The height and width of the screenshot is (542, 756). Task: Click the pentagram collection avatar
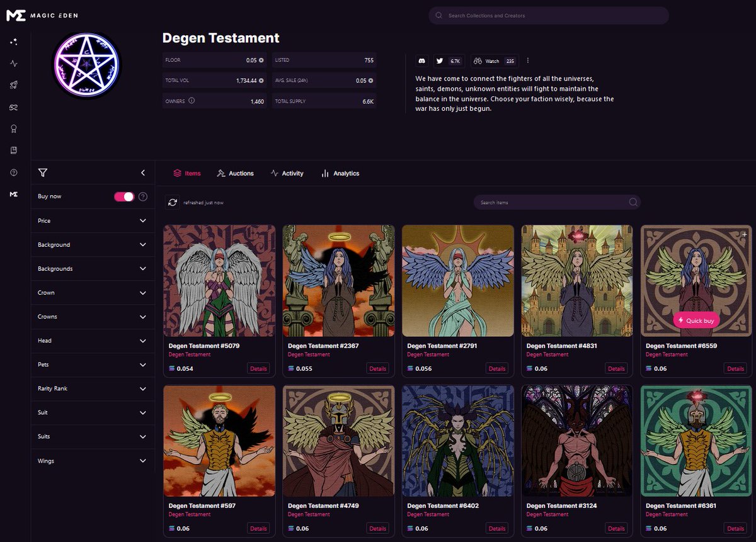86,65
